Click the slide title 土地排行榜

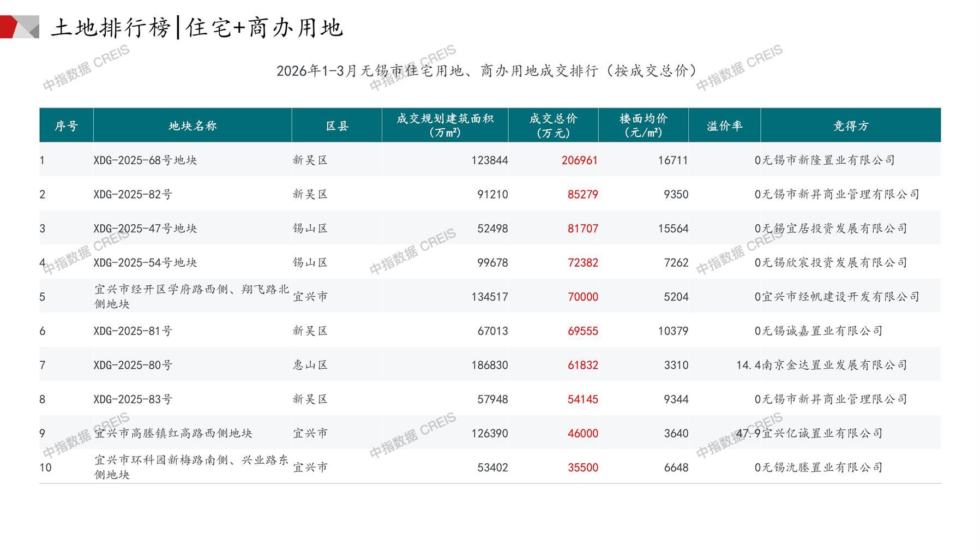point(111,28)
